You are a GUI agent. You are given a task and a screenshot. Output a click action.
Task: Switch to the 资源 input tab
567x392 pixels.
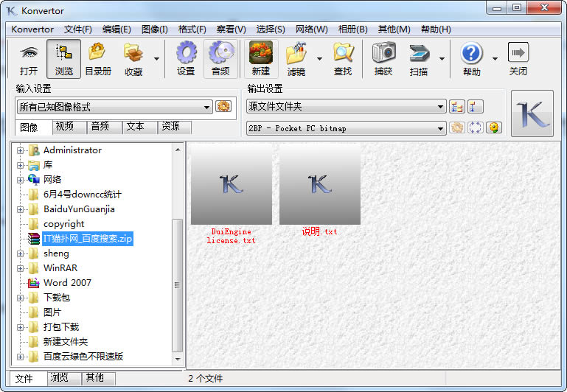tap(175, 127)
